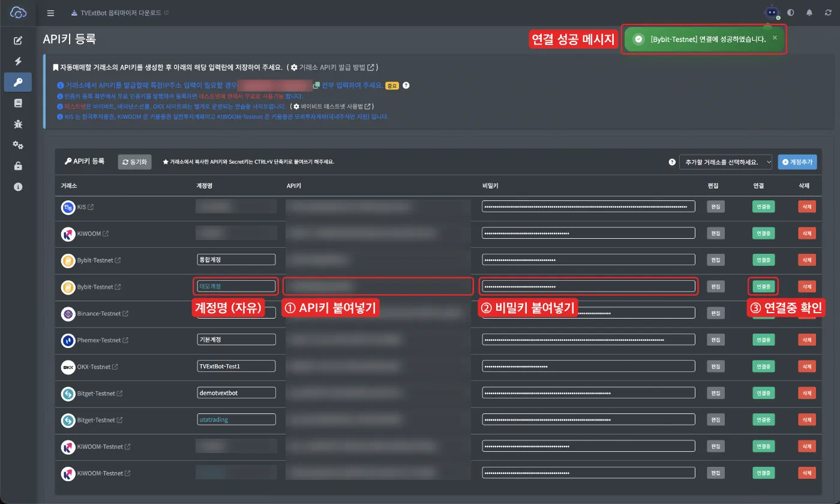Click the cloud logo at top left
The width and height of the screenshot is (840, 504).
(x=19, y=12)
